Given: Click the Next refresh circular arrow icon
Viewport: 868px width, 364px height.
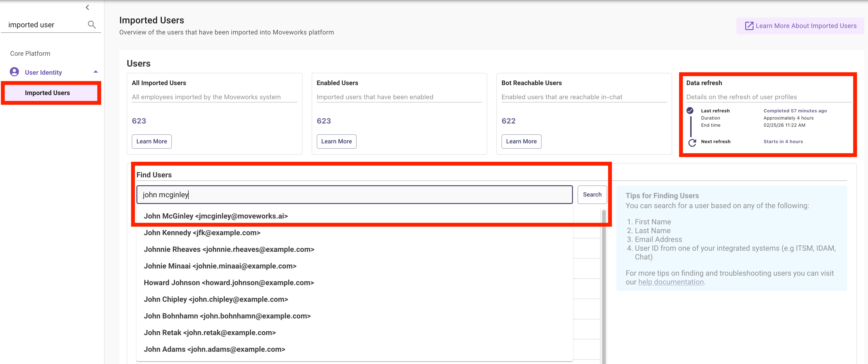Looking at the screenshot, I should [692, 142].
